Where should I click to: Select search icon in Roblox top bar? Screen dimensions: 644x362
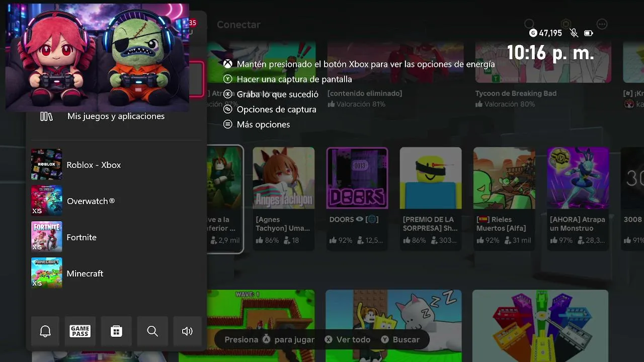point(529,24)
